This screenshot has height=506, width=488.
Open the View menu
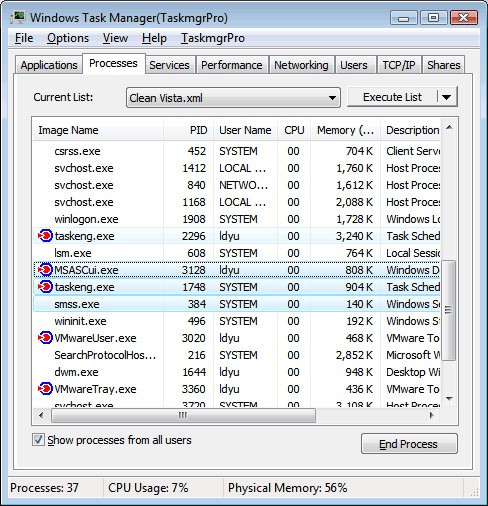(115, 38)
